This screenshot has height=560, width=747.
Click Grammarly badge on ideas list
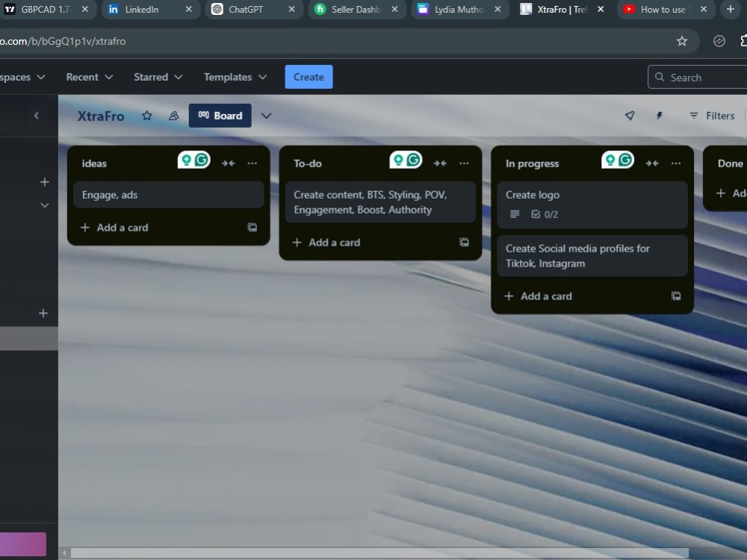click(x=194, y=160)
